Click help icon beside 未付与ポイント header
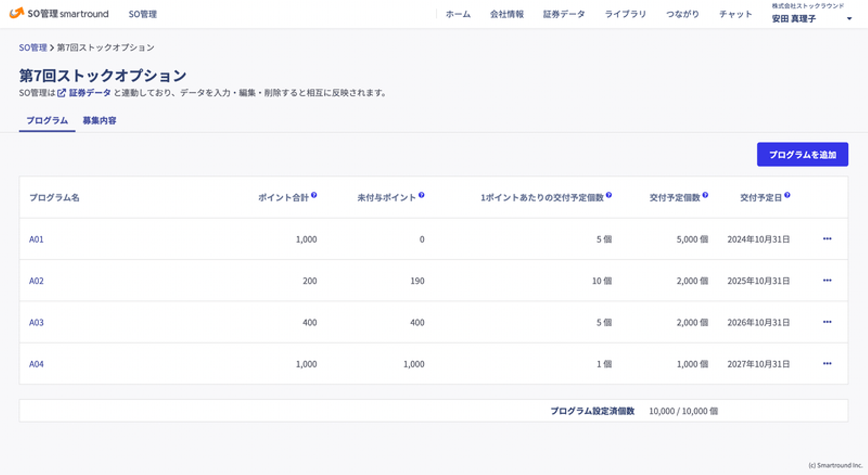This screenshot has height=475, width=868. (421, 195)
